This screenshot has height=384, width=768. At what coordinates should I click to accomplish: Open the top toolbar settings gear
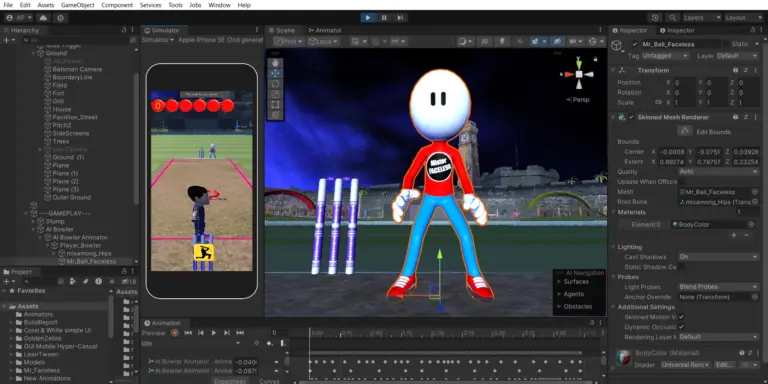click(x=60, y=18)
